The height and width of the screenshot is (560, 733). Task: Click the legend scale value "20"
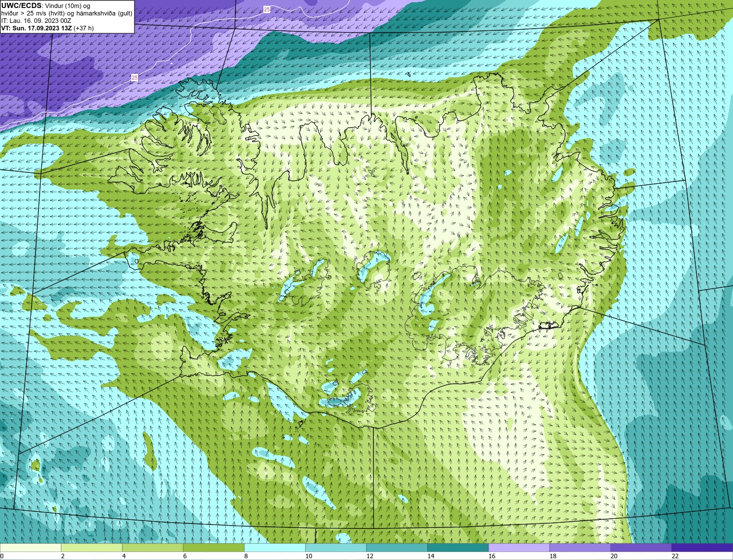click(x=614, y=556)
